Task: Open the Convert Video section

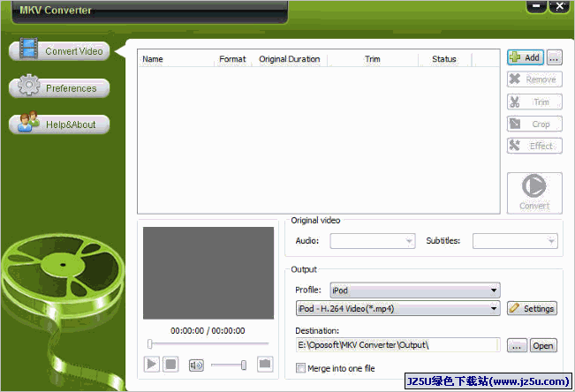Action: click(x=59, y=51)
